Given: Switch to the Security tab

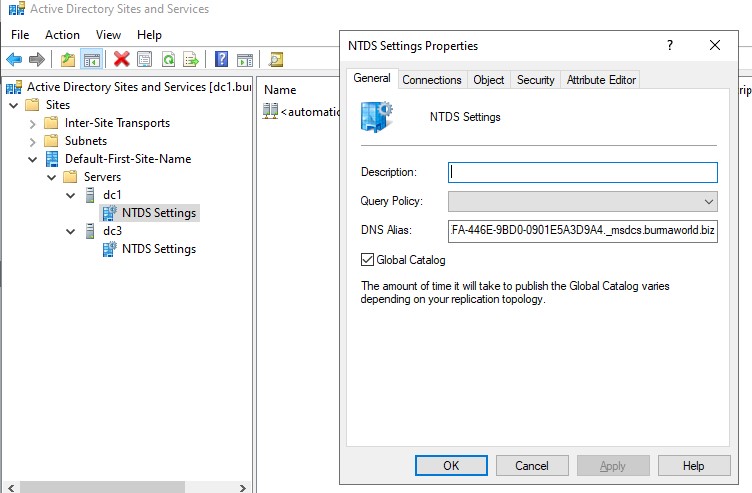Looking at the screenshot, I should click(x=535, y=80).
